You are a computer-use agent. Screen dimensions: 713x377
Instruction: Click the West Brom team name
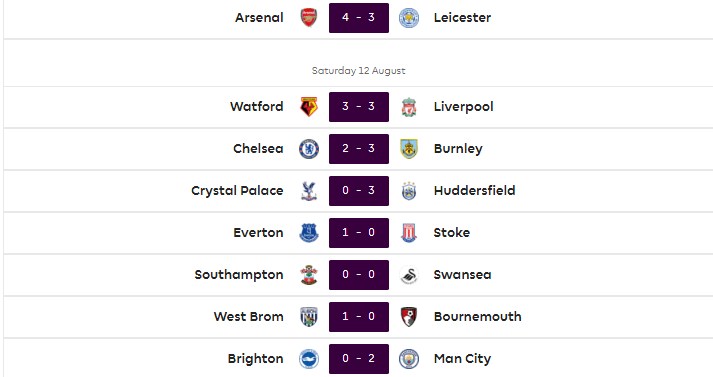coord(249,317)
